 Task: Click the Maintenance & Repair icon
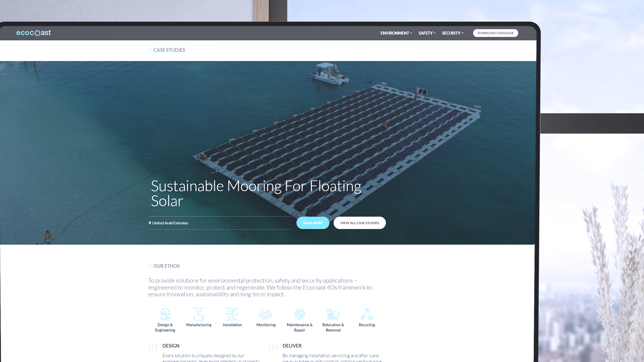coord(300,314)
